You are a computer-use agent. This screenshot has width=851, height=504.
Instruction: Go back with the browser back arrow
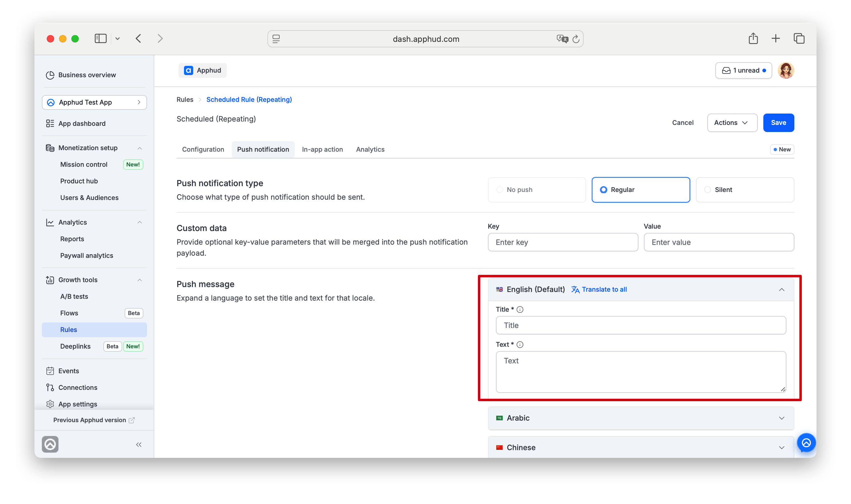pos(138,38)
